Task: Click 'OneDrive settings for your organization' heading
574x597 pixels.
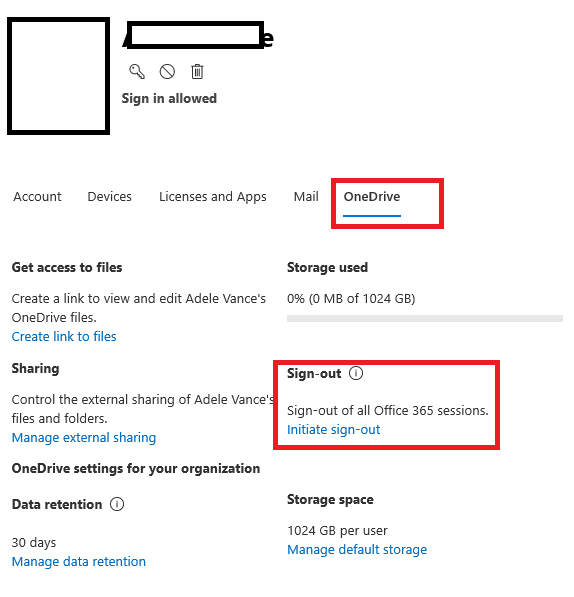Action: tap(136, 469)
